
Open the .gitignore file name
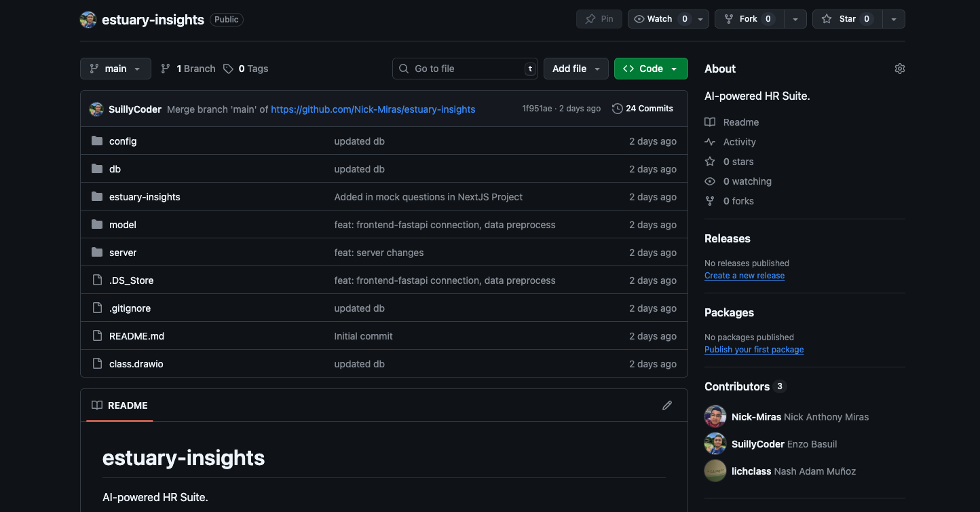click(130, 308)
